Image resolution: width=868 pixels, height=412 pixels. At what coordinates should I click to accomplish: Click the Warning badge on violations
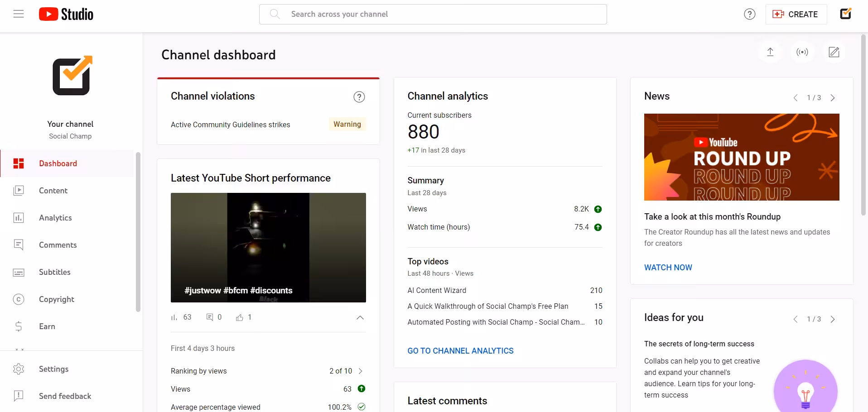pos(347,124)
